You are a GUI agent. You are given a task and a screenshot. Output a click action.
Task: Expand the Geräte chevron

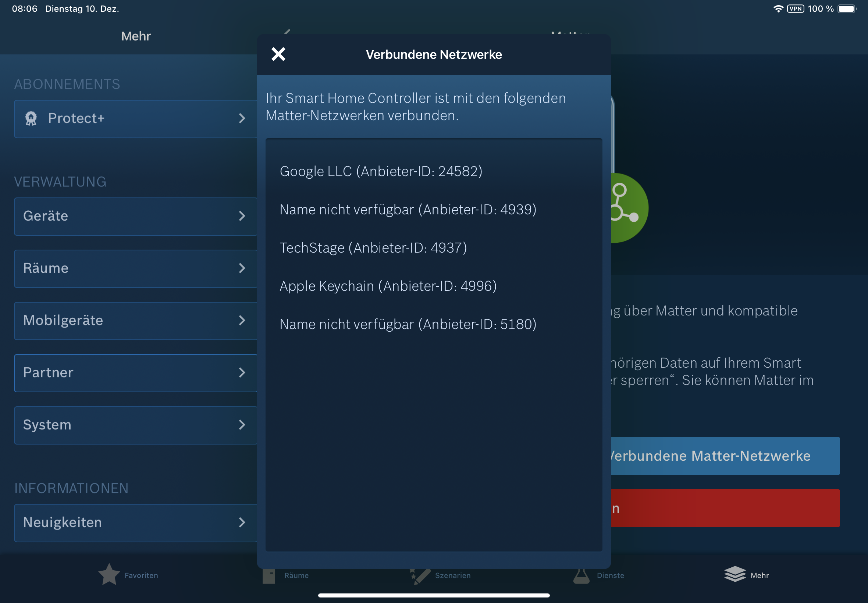pos(242,216)
